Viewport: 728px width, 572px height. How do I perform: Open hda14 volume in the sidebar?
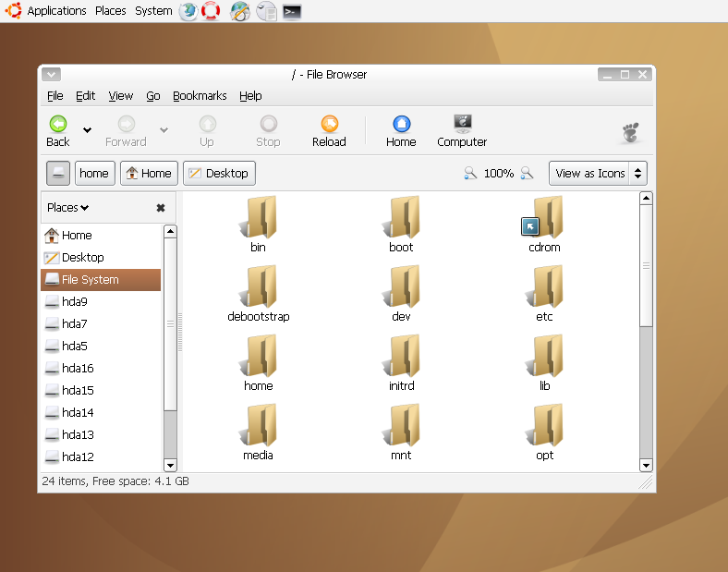[101, 413]
